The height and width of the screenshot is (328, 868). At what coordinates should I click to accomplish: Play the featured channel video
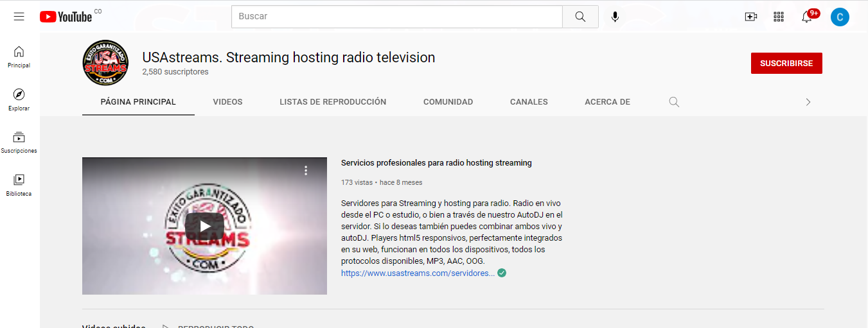(x=204, y=226)
